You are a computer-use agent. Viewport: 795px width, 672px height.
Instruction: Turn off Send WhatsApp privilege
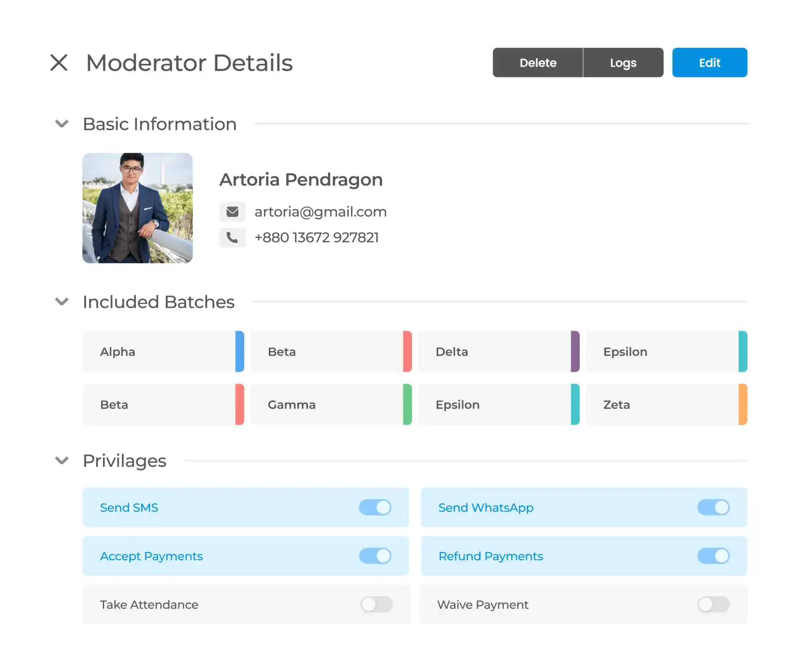click(713, 508)
